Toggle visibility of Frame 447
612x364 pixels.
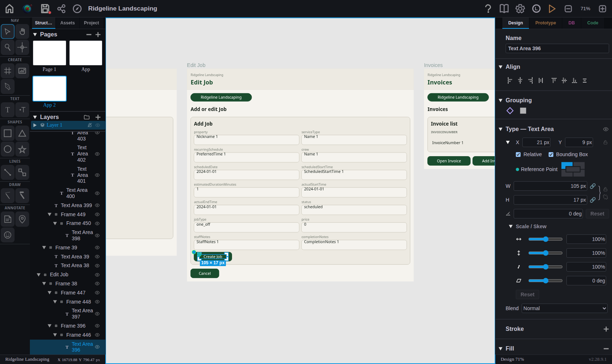(97, 293)
